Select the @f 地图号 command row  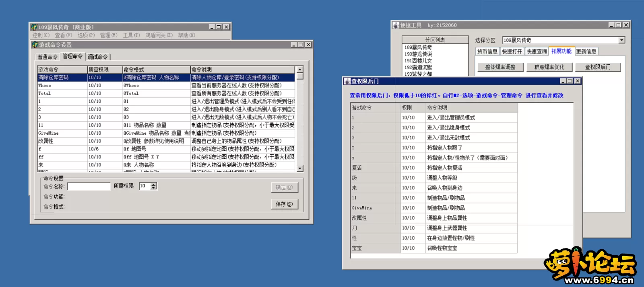coord(166,149)
